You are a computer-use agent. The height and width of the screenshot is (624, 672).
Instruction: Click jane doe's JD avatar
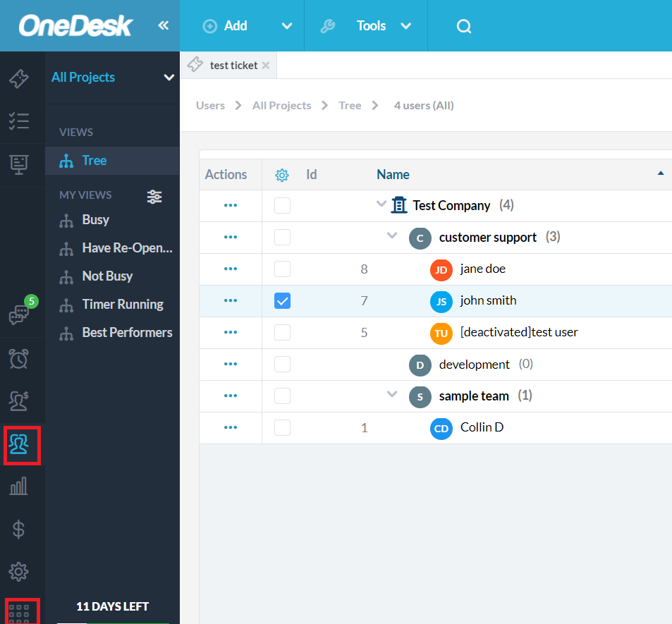coord(441,270)
